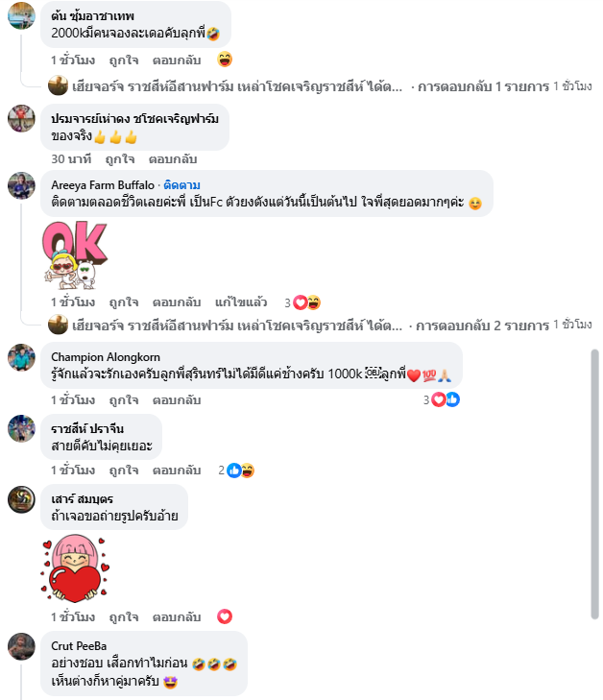Viewport: 603px width, 700px height.
Task: View reactions on Champion Alongkorn comment
Action: 442,399
